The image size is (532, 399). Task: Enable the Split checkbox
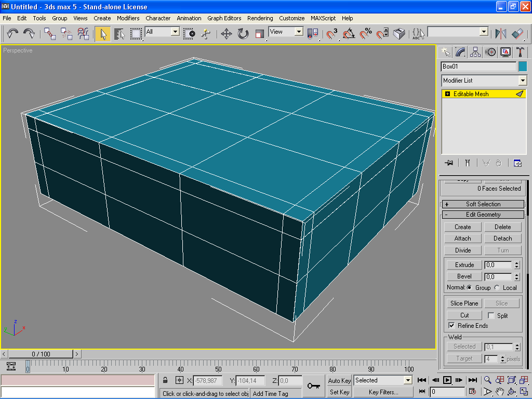pos(491,315)
